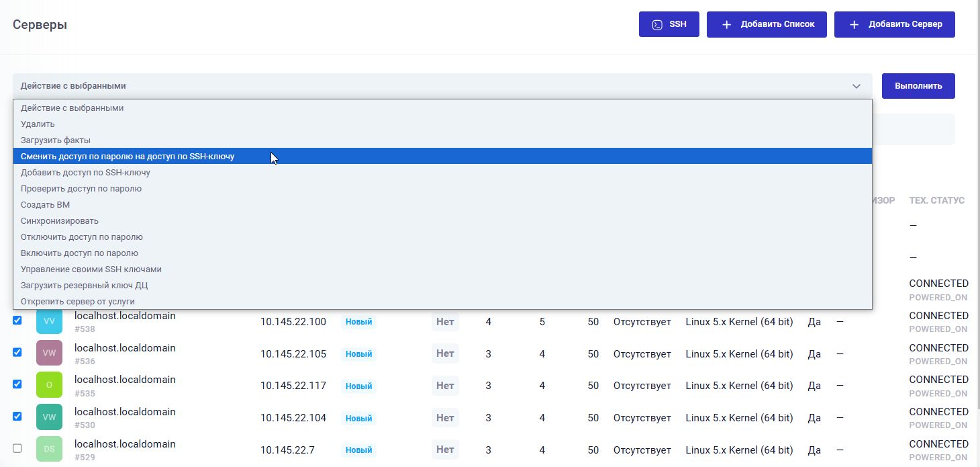Click plus icon on Добавить Сервер button
Image resolution: width=980 pixels, height=467 pixels.
854,24
